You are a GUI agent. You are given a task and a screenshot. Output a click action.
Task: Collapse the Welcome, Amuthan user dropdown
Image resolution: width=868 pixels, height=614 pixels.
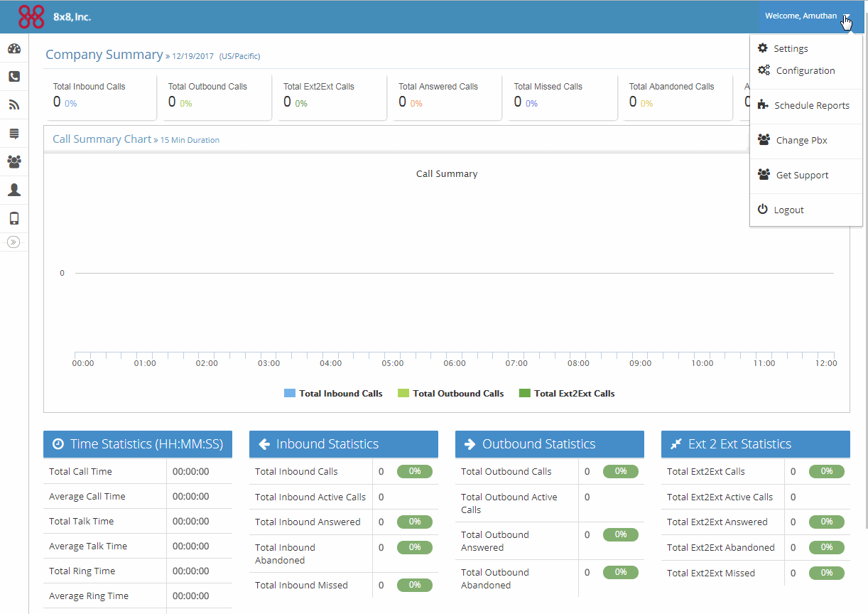(808, 16)
